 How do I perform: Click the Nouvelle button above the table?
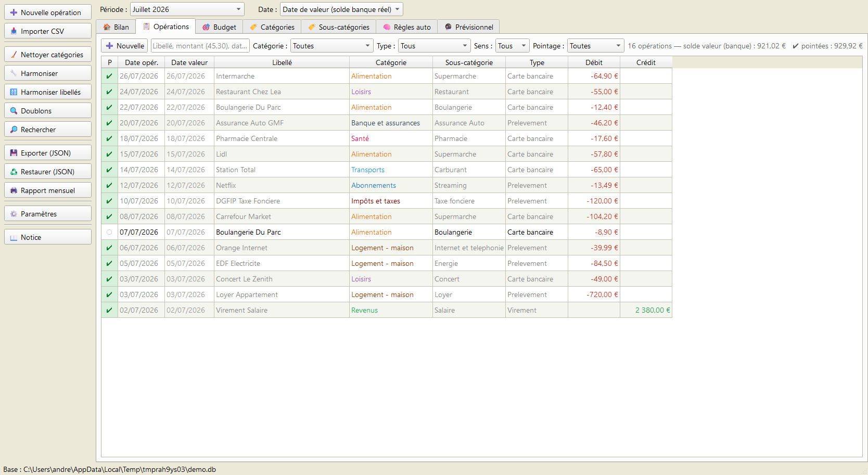click(124, 46)
